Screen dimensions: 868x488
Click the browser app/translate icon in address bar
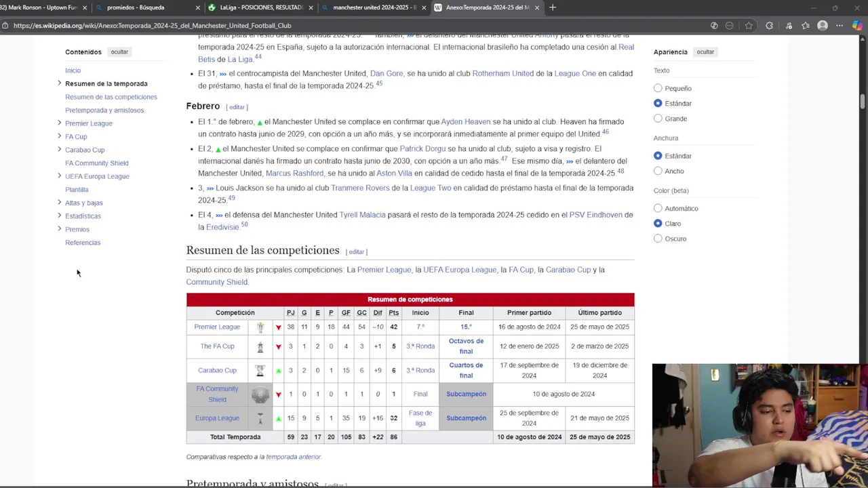[x=714, y=26]
